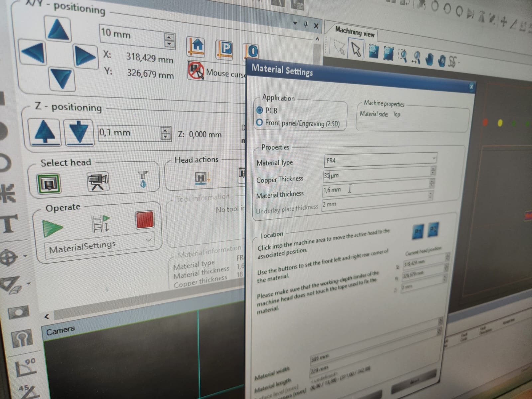Open the Material Type dropdown showing FR4
This screenshot has height=399, width=532.
(x=380, y=159)
